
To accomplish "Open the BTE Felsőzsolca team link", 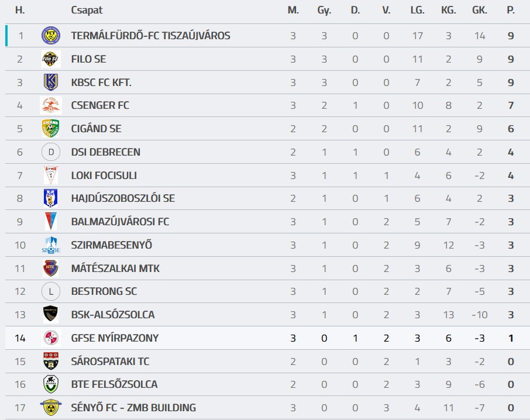I will 114,384.
